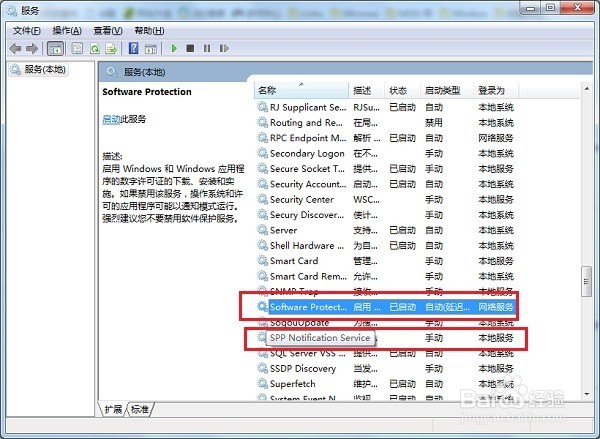Click the gear icon beside Smart Card

point(262,260)
